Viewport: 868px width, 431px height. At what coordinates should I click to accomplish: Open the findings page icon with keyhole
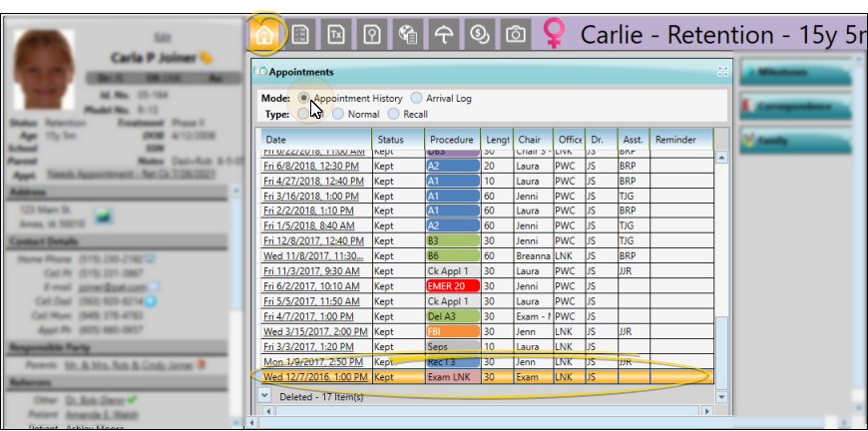(372, 34)
